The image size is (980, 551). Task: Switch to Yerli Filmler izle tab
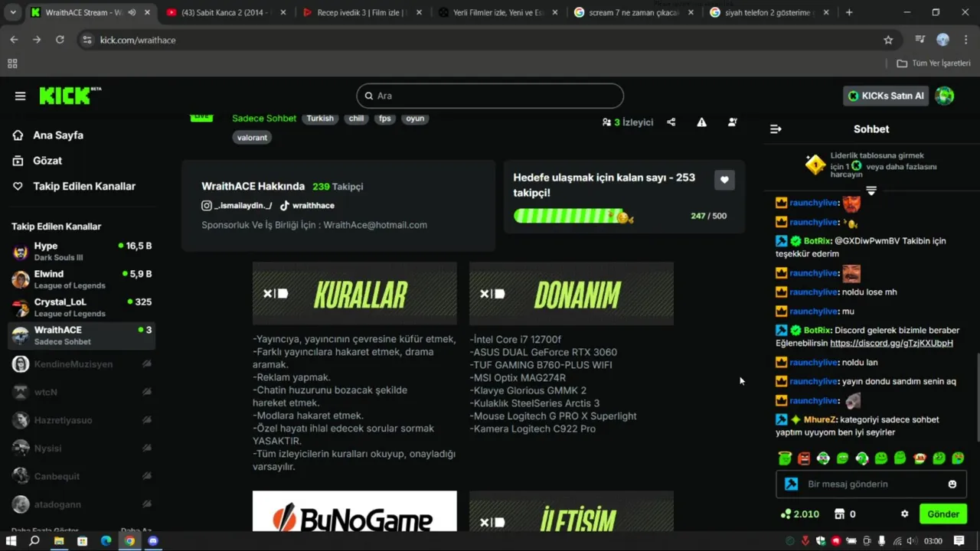tap(498, 12)
